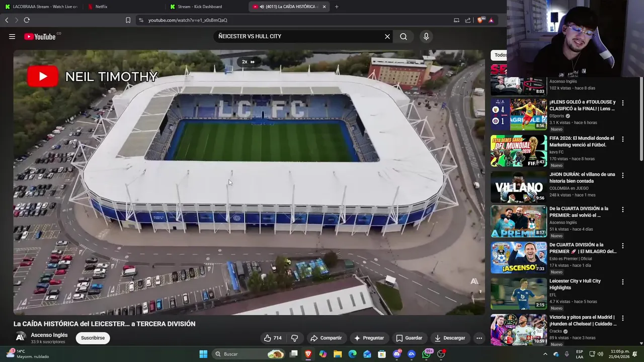Open Brave Rewards triangle icon

[x=491, y=20]
